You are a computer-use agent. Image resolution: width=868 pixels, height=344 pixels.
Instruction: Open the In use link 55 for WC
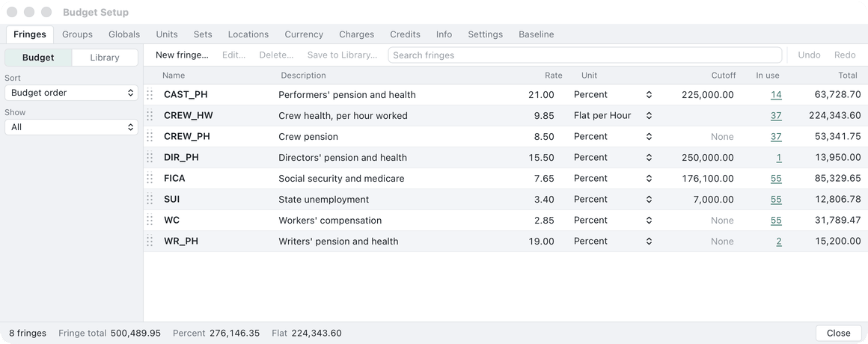(x=776, y=220)
